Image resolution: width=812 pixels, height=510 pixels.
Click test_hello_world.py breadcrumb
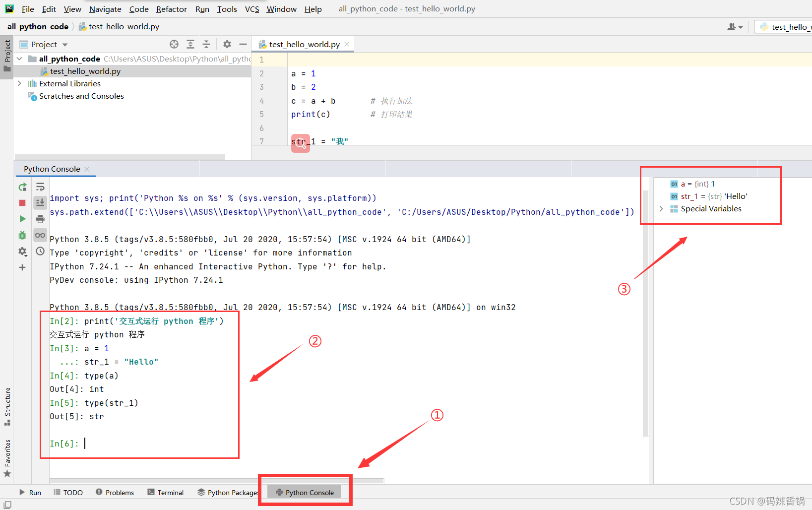pyautogui.click(x=119, y=27)
